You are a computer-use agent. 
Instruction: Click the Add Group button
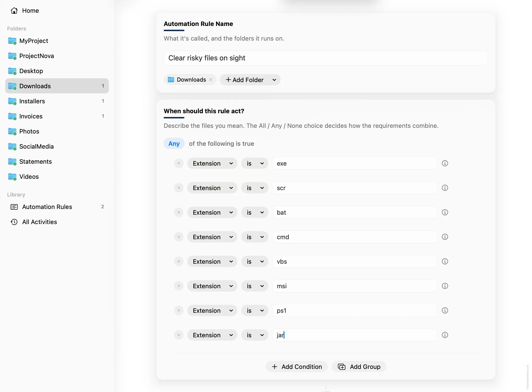pyautogui.click(x=359, y=367)
